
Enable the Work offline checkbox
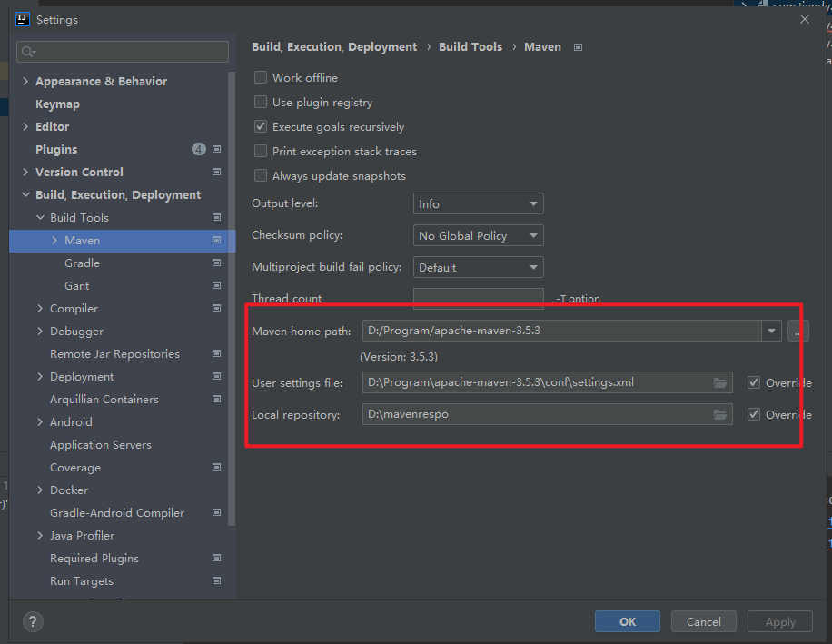[x=261, y=77]
